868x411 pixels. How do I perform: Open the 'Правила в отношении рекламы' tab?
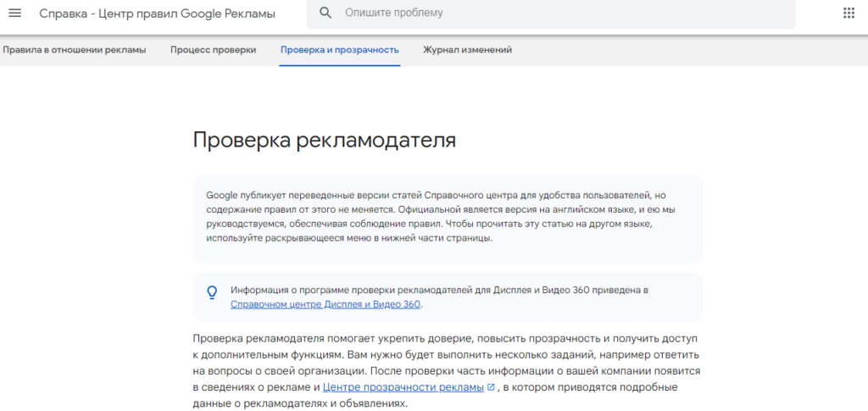75,50
